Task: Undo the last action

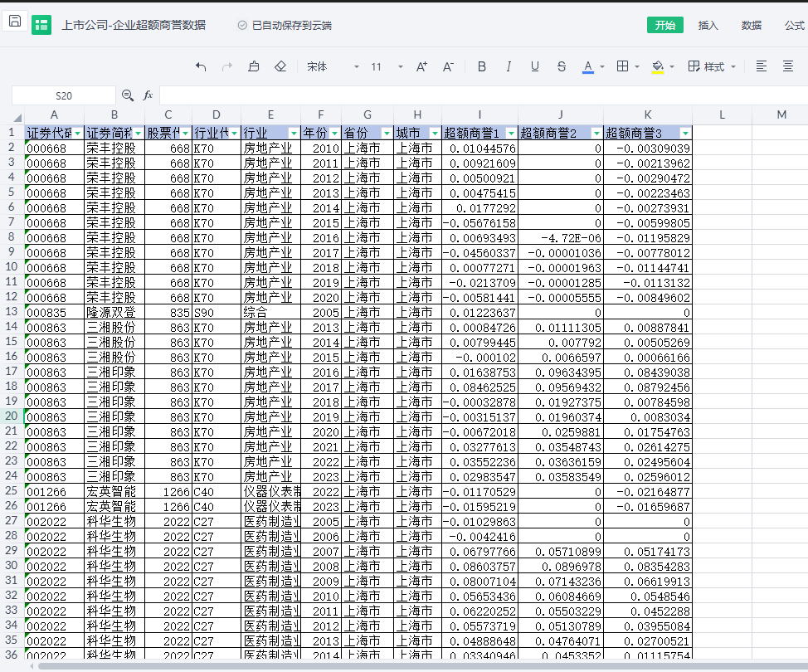Action: [201, 66]
